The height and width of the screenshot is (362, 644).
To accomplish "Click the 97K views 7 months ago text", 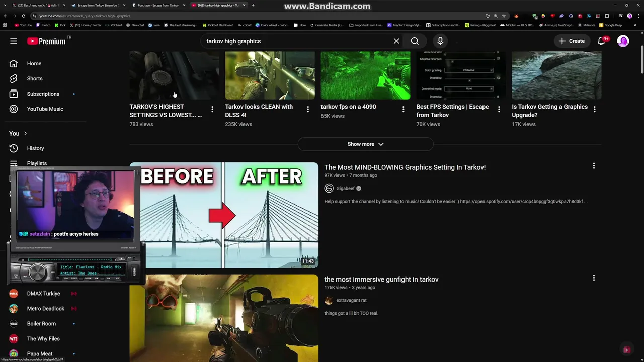I will 351,175.
